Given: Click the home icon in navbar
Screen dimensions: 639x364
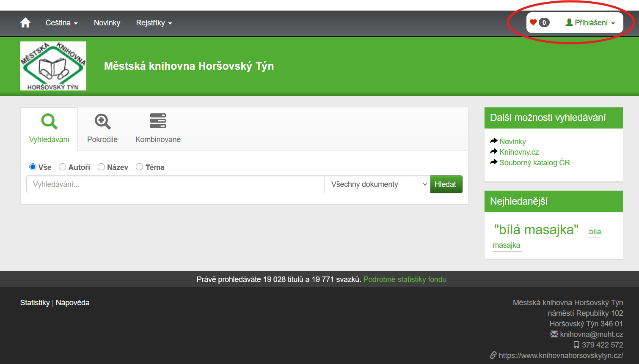Looking at the screenshot, I should coord(25,23).
